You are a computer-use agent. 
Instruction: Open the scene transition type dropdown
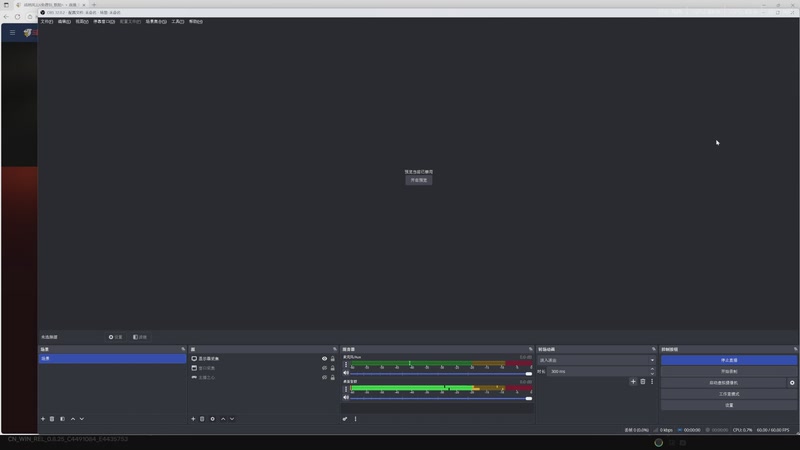point(596,360)
